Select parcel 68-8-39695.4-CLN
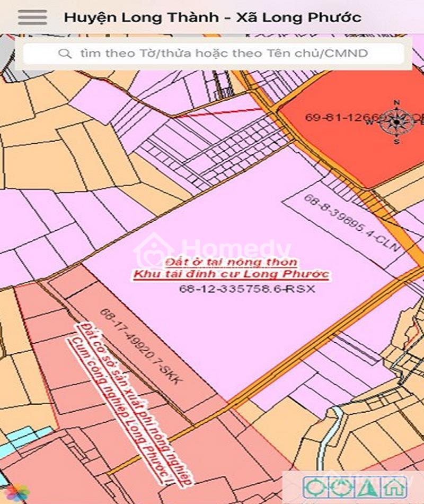Viewport: 424px width, 504px height. [352, 223]
